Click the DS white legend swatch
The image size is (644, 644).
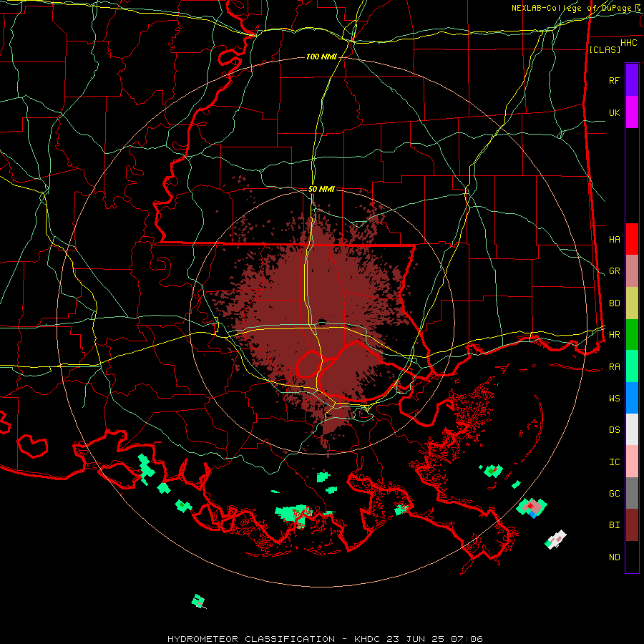(x=632, y=429)
